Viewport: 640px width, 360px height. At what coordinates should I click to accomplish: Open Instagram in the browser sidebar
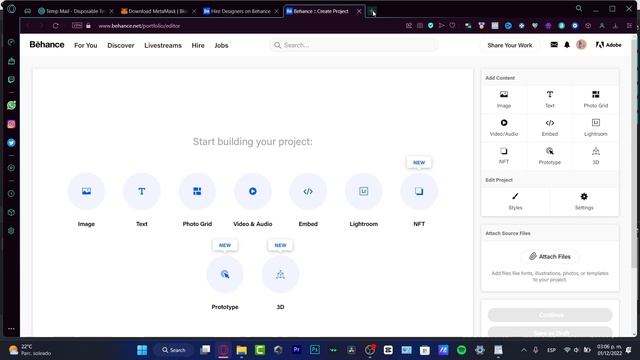pyautogui.click(x=11, y=124)
